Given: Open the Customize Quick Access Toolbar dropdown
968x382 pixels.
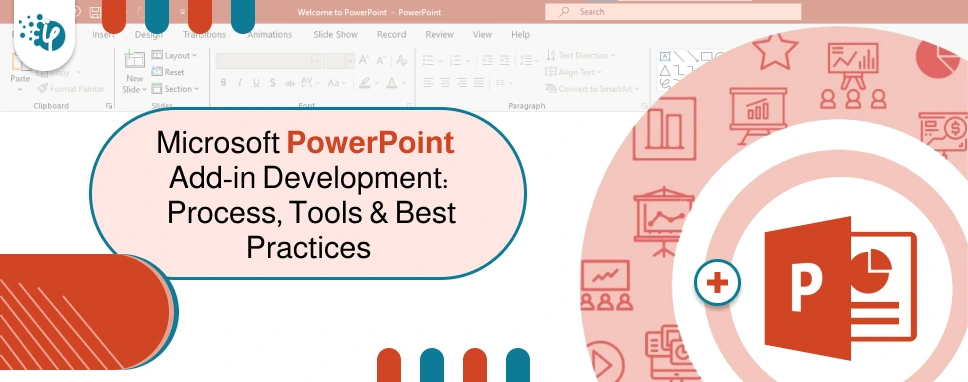Looking at the screenshot, I should pyautogui.click(x=183, y=12).
